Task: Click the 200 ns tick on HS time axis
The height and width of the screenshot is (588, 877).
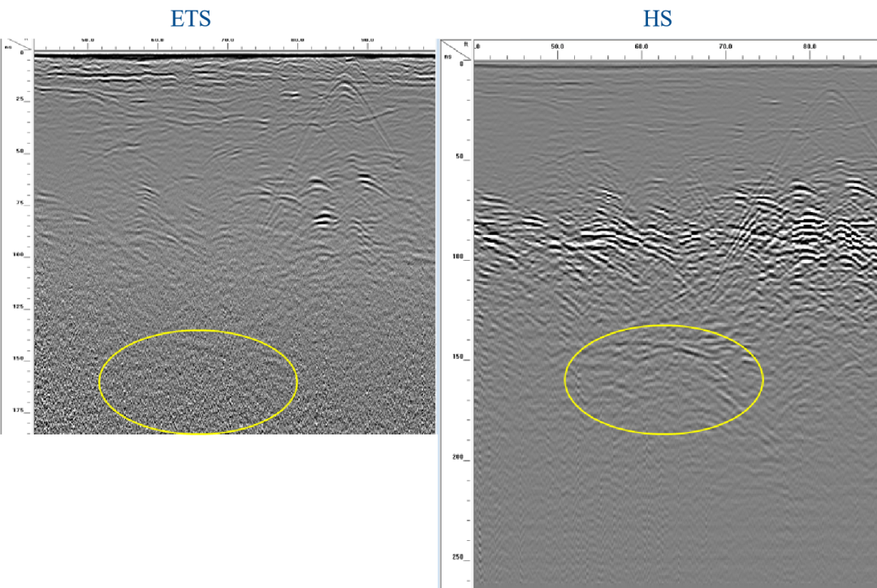Action: pyautogui.click(x=457, y=457)
